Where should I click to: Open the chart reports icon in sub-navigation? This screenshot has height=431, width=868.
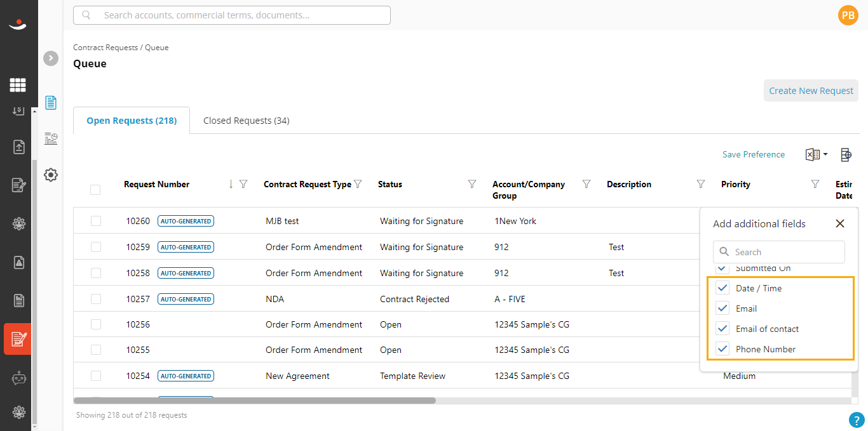coord(51,138)
